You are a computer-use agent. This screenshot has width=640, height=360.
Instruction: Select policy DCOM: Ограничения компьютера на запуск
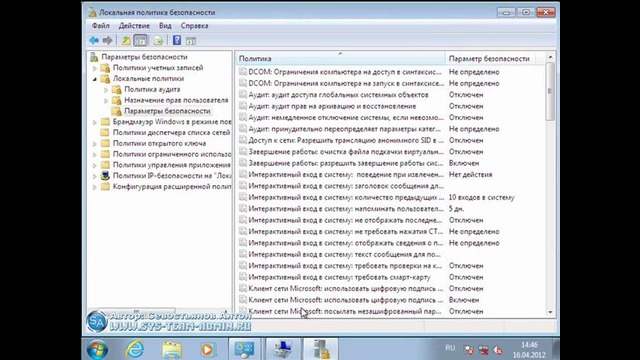(346, 83)
